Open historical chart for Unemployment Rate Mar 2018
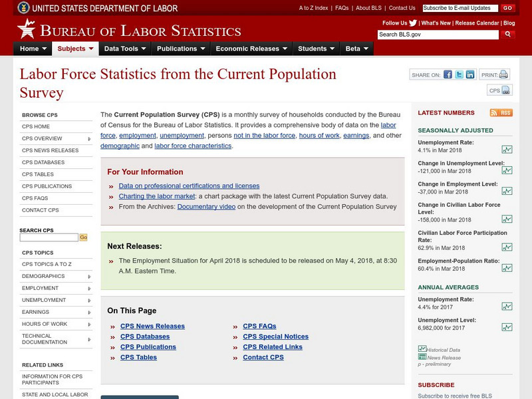The height and width of the screenshot is (399, 532). click(507, 150)
